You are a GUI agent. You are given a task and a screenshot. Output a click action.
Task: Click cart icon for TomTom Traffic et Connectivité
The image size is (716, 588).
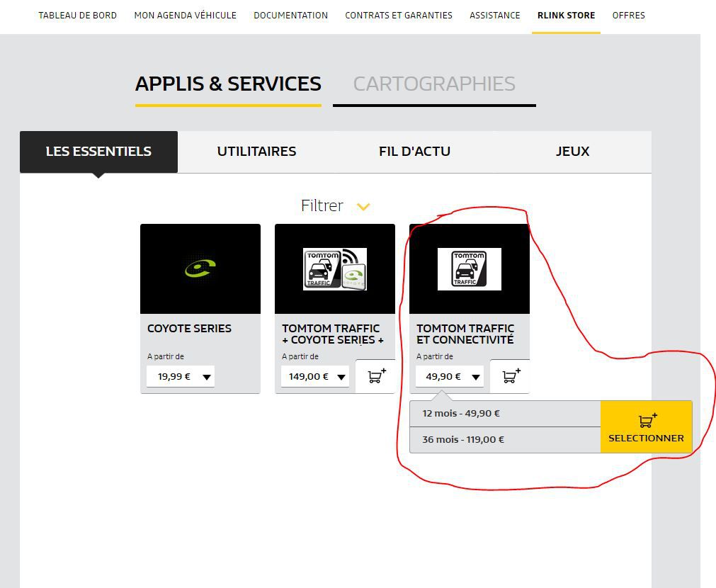pyautogui.click(x=511, y=376)
